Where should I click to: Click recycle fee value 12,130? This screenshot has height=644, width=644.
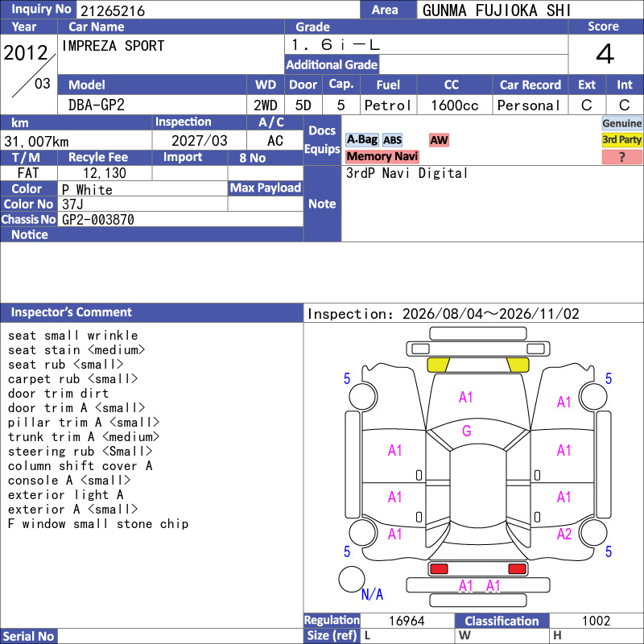coord(105,173)
